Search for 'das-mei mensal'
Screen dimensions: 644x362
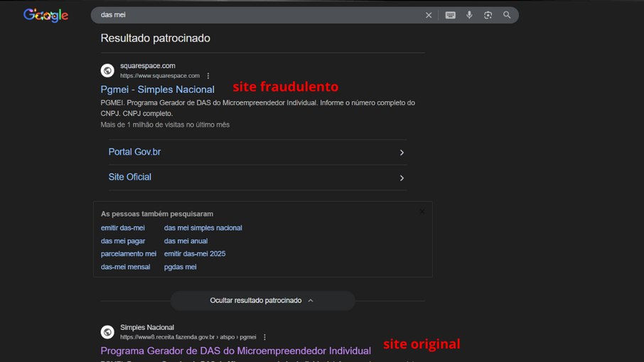click(x=125, y=267)
